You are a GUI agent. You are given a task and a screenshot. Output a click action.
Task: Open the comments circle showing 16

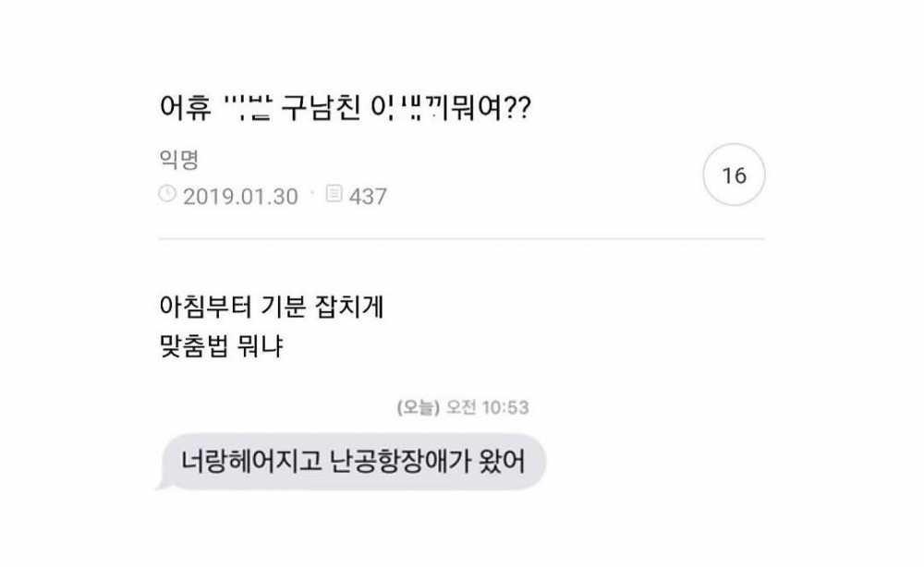pyautogui.click(x=734, y=175)
